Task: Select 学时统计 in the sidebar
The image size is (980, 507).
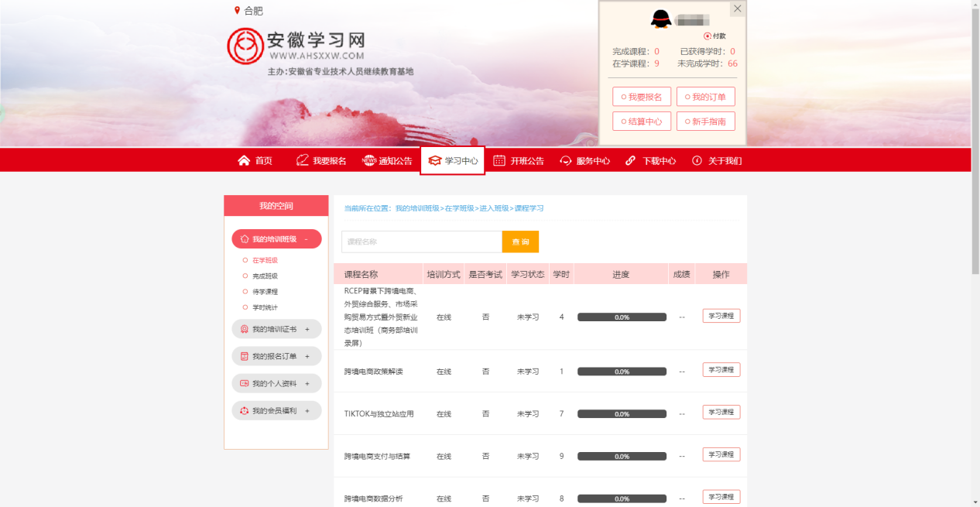Action: [265, 307]
